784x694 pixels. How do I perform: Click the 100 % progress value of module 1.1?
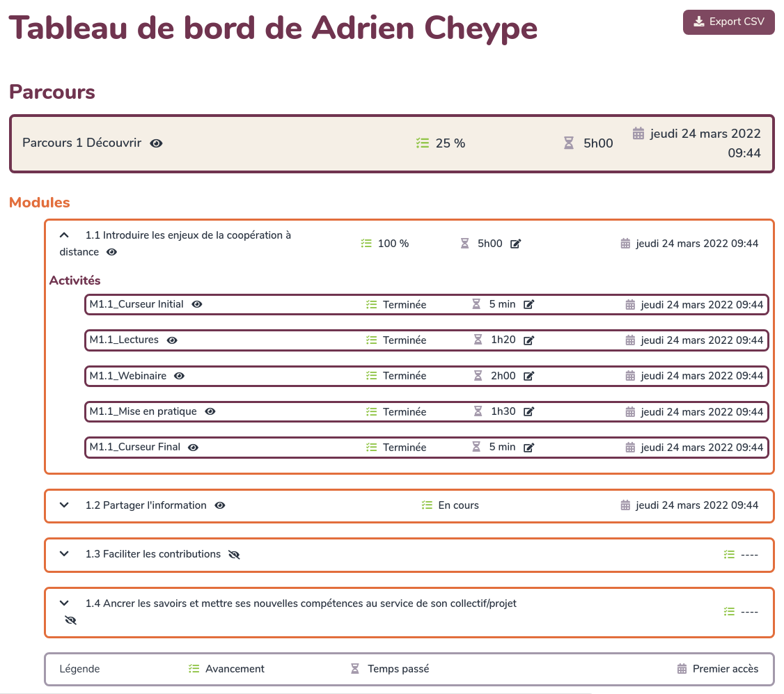tap(393, 244)
